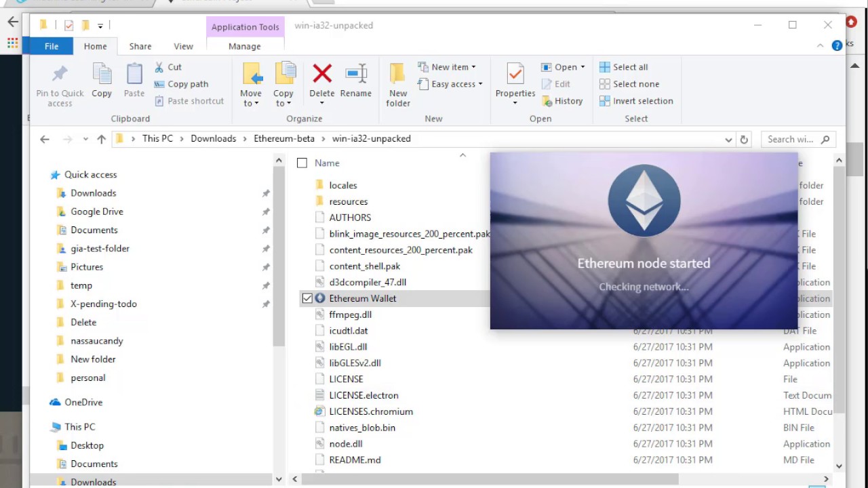The width and height of the screenshot is (868, 488).
Task: Select LICENSES.chromium file
Action: point(371,411)
